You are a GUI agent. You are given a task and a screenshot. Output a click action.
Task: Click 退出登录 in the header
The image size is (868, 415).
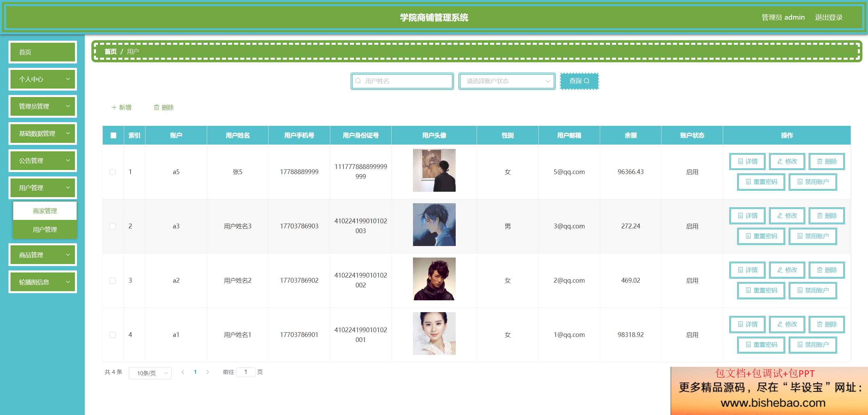click(x=829, y=17)
